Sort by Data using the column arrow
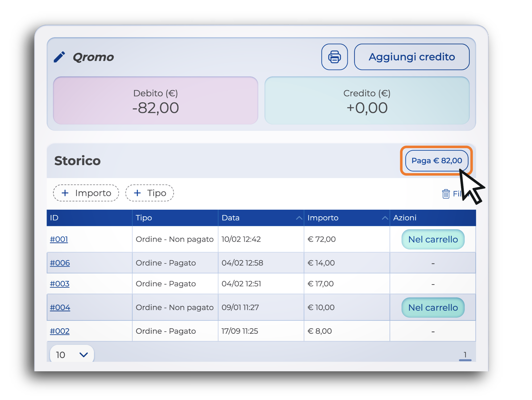This screenshot has height=400, width=532. point(299,218)
